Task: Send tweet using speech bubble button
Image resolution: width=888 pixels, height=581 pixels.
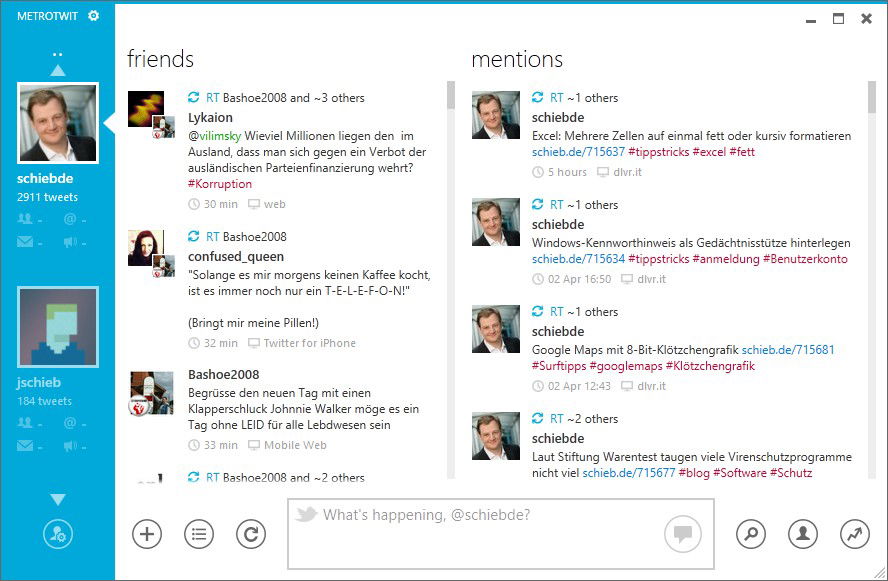Action: (682, 533)
